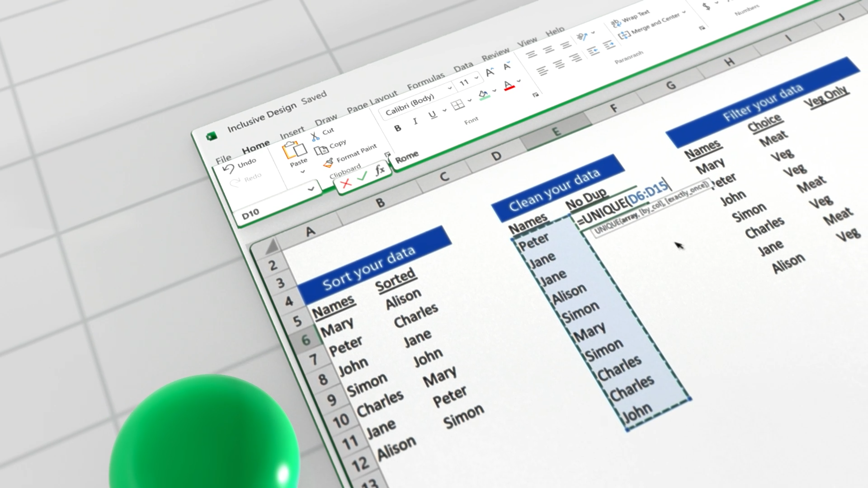Click the Copy text label
The image size is (868, 488).
pos(338,144)
